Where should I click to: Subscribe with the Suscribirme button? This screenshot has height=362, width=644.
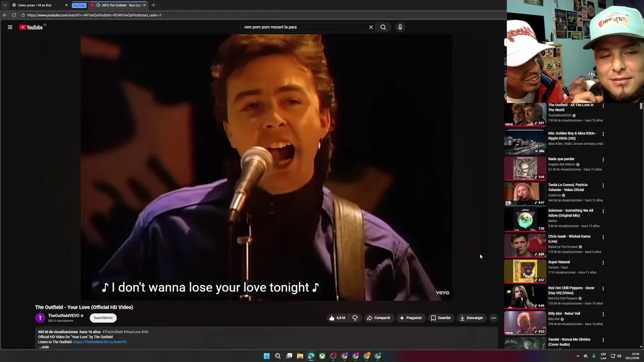[103, 318]
